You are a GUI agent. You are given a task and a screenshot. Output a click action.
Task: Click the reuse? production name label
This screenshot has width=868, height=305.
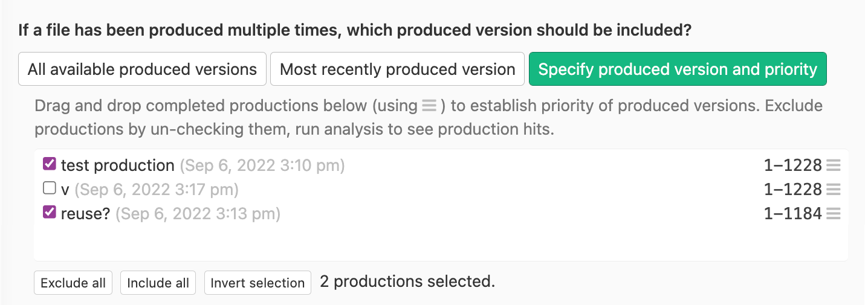pos(85,214)
